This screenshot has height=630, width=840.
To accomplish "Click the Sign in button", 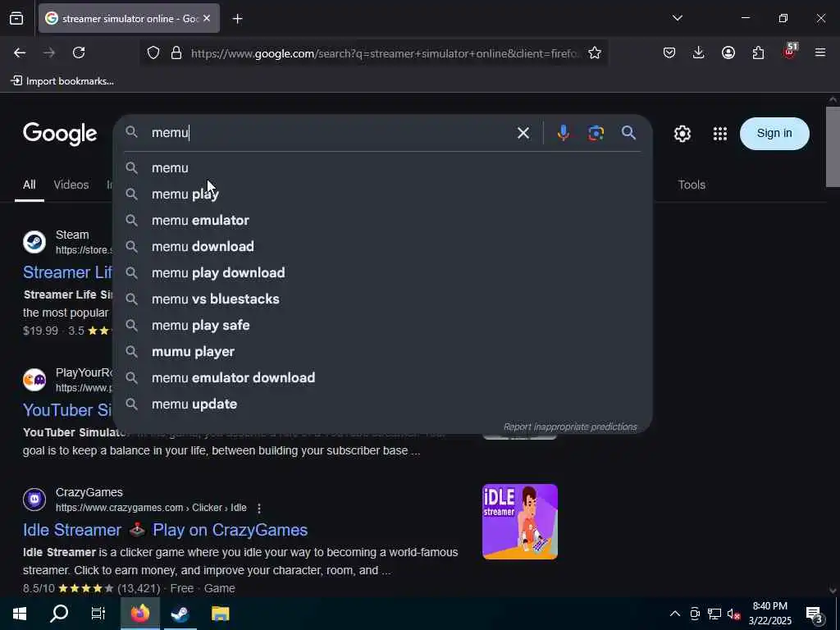I will [x=774, y=134].
